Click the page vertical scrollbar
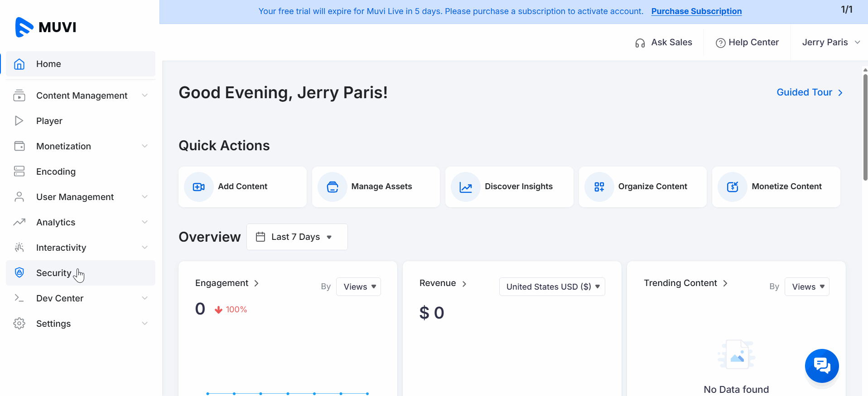This screenshot has height=396, width=868. 865,127
